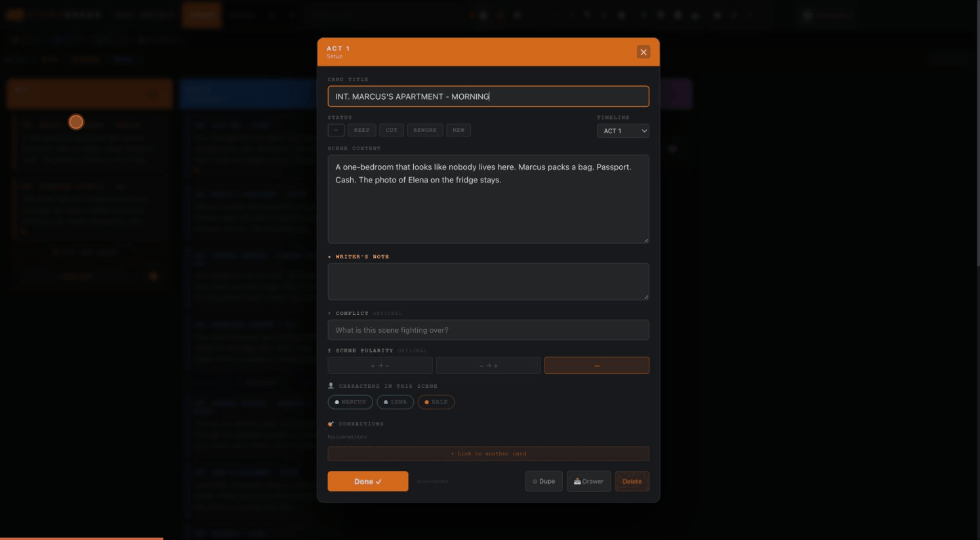Image resolution: width=980 pixels, height=540 pixels.
Task: Set card status to Rework
Action: point(424,130)
